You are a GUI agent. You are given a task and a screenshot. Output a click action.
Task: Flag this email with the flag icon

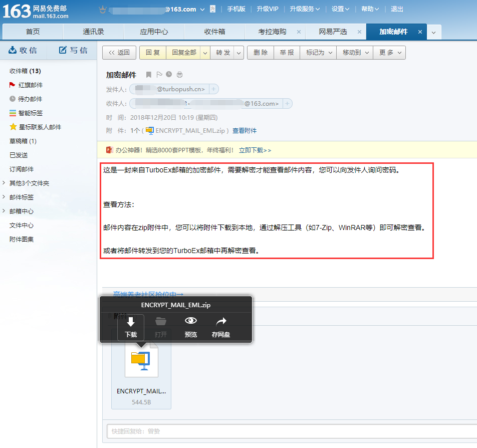(159, 75)
